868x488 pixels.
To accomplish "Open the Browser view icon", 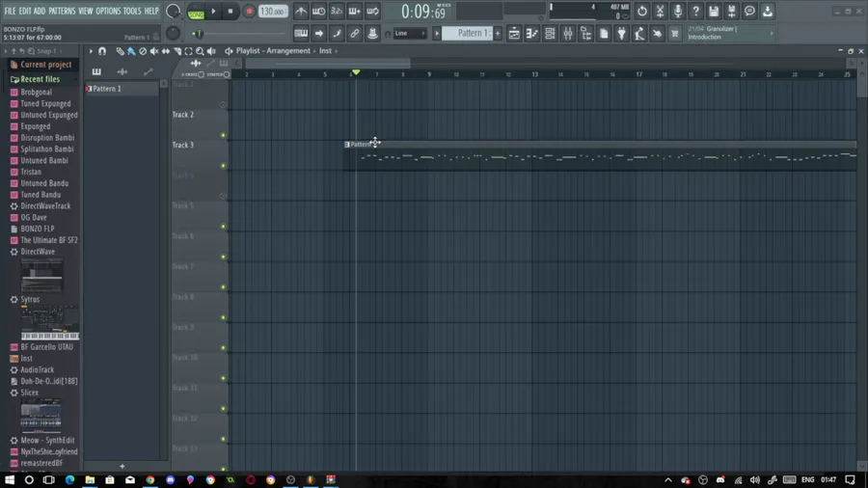I will 585,33.
